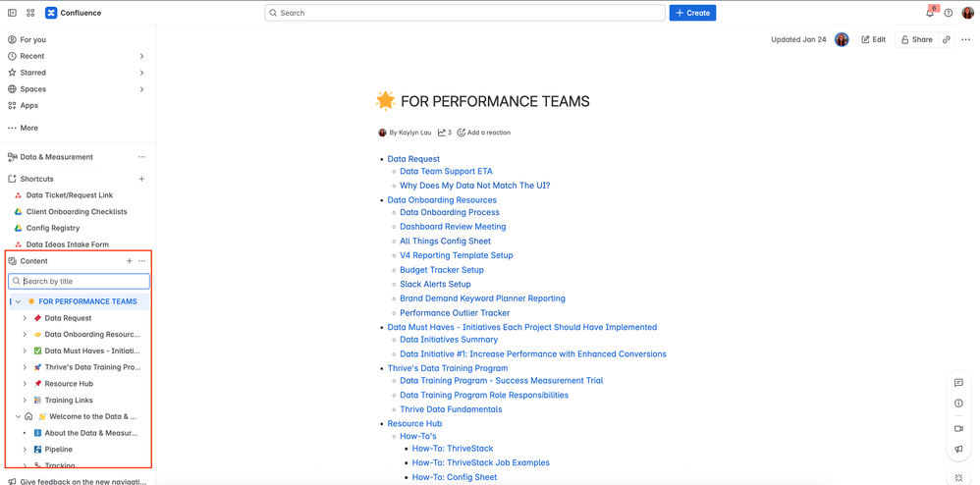Select About the Data & Measurement tree page

(x=86, y=433)
